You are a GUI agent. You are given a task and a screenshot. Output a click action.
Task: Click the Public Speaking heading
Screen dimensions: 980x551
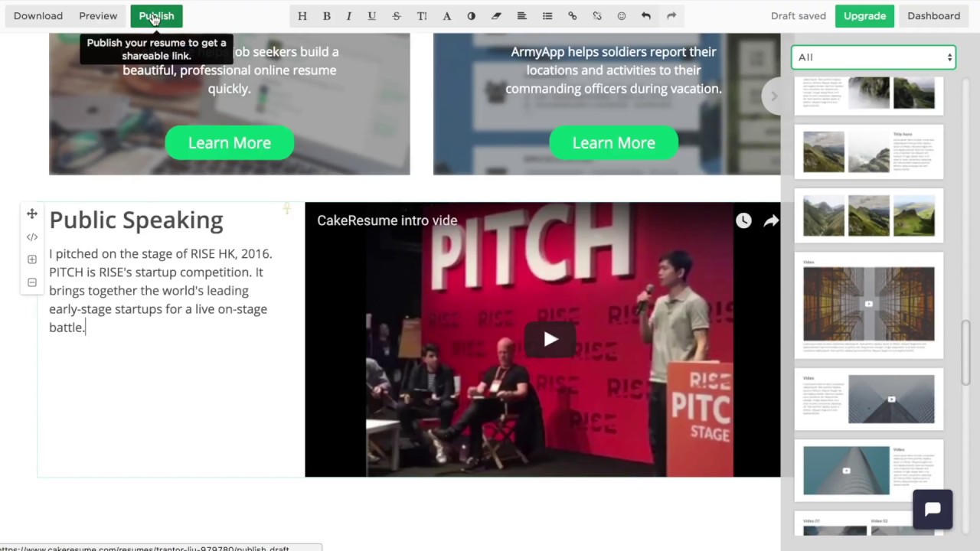(x=136, y=220)
